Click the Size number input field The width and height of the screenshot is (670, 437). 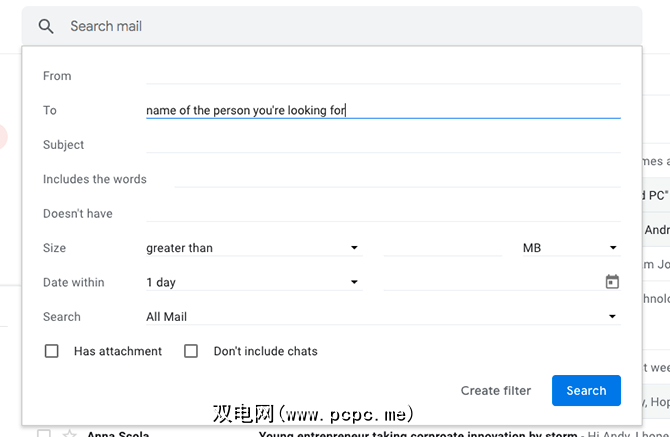442,248
